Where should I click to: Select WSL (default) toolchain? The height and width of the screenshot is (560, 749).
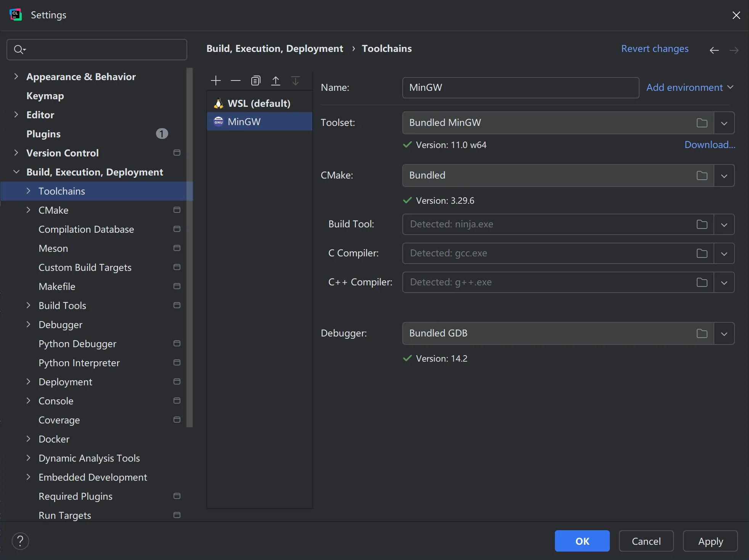pyautogui.click(x=259, y=103)
